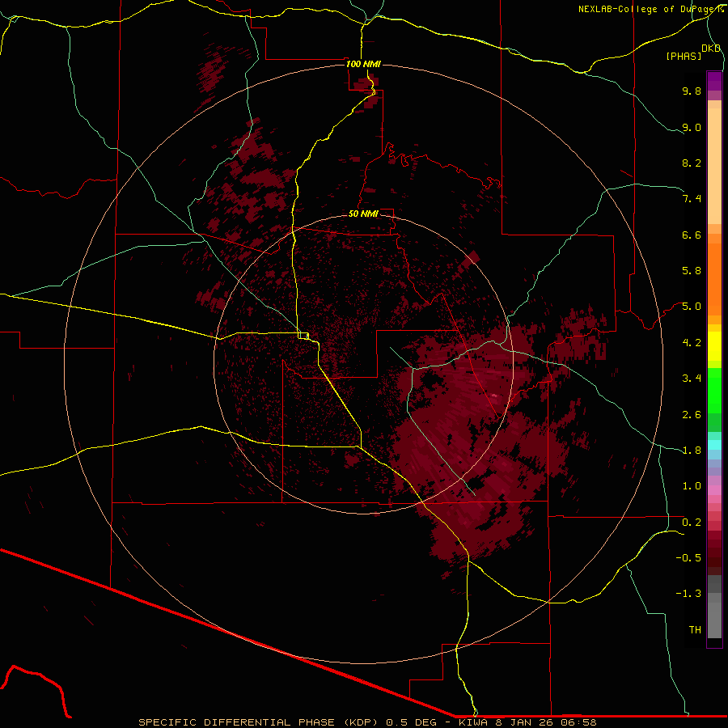728x728 pixels.
Task: Click the 9.8 value on the color scale
Action: pos(692,91)
